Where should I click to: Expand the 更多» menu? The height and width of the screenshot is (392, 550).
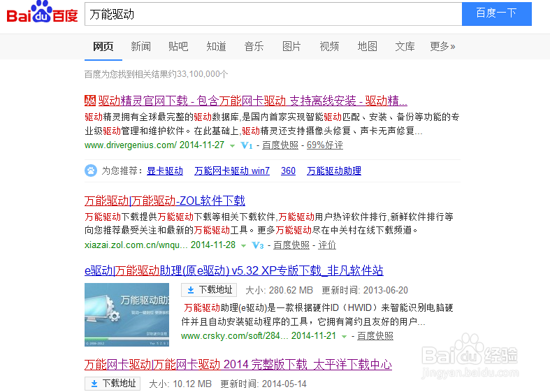[x=442, y=46]
